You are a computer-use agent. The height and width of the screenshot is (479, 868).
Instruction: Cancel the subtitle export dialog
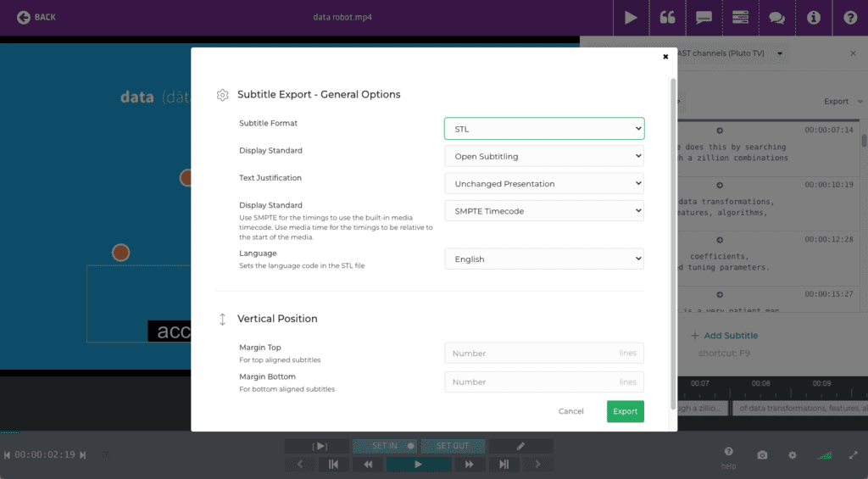coord(570,411)
